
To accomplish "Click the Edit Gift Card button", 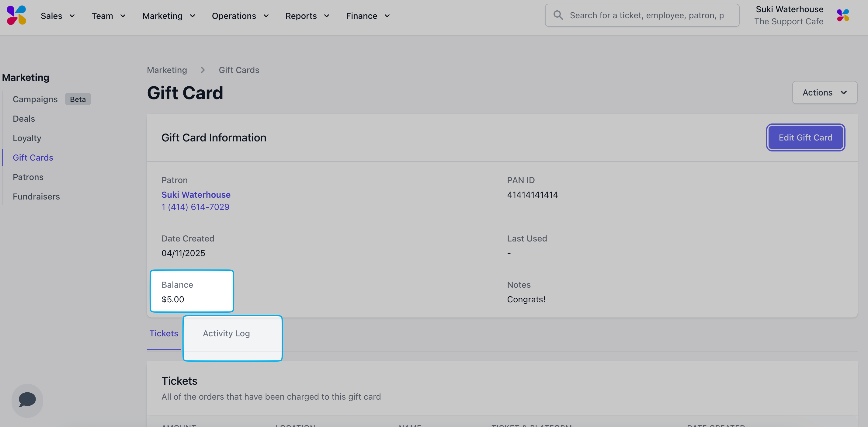I will click(805, 137).
